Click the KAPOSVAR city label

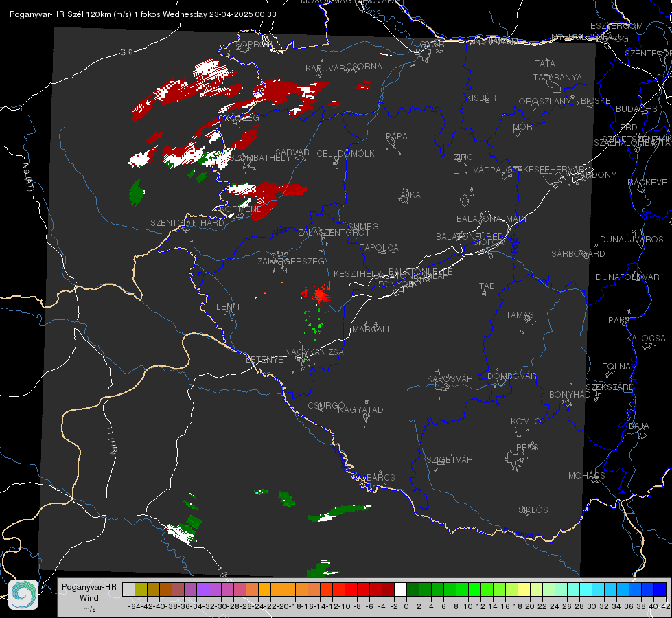pos(450,378)
